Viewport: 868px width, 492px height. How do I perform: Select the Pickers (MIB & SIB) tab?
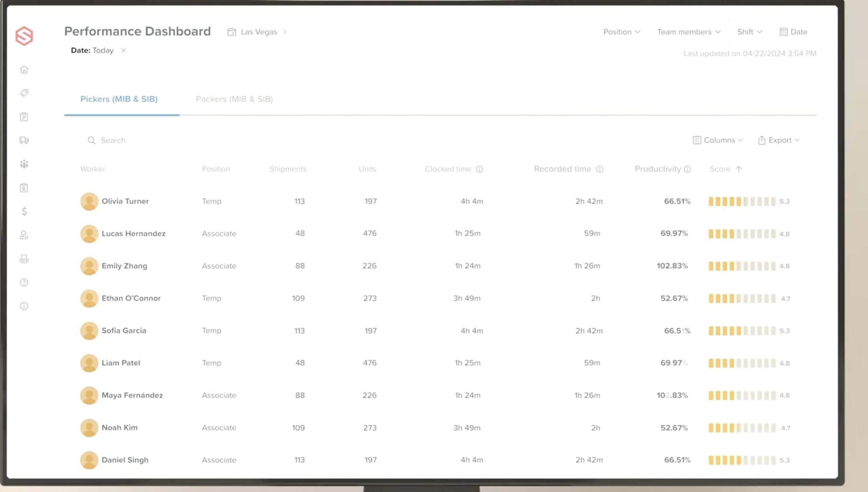coord(119,99)
